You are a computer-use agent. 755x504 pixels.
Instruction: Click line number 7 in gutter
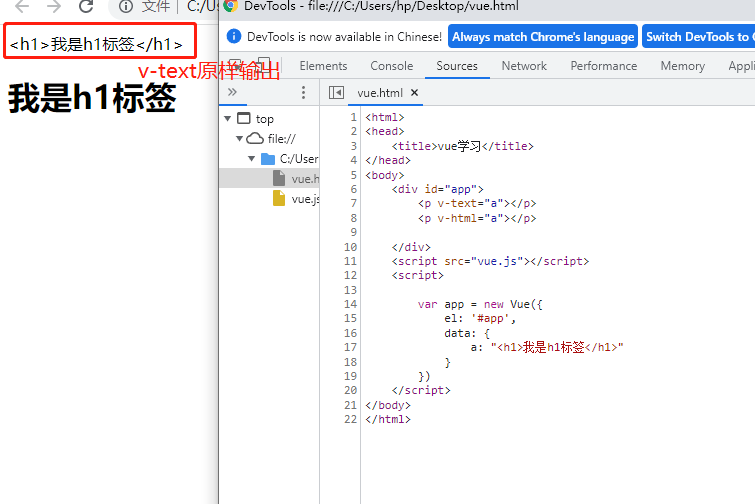tap(353, 204)
